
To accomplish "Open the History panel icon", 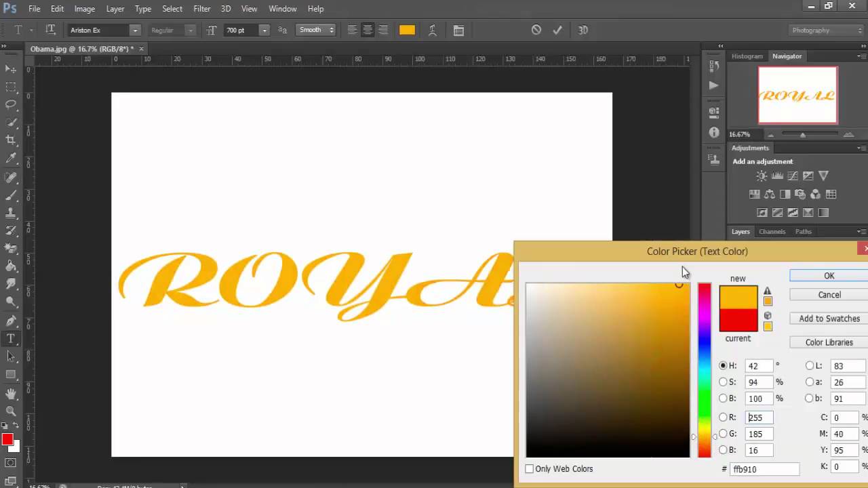I will point(713,66).
